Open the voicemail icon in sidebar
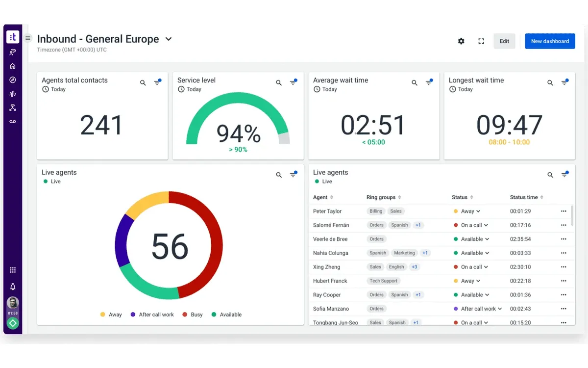This screenshot has width=588, height=368. (13, 121)
